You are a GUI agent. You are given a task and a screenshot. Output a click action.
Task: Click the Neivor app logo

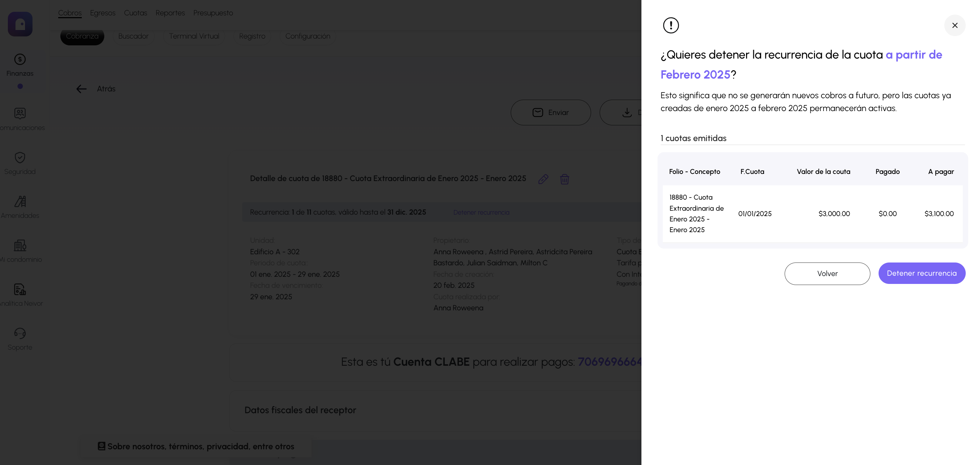(20, 24)
